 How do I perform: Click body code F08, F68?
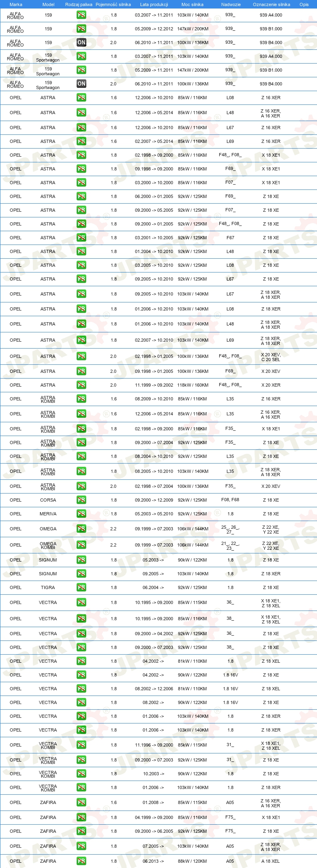[230, 500]
